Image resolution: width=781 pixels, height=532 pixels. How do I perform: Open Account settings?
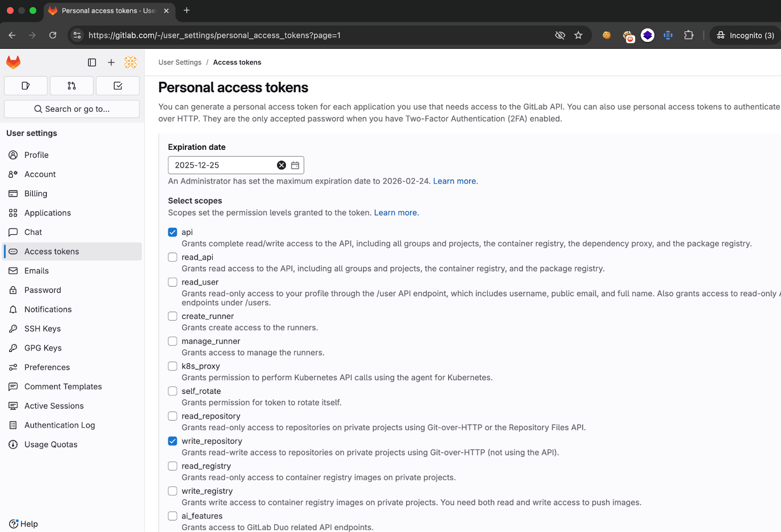72,174
